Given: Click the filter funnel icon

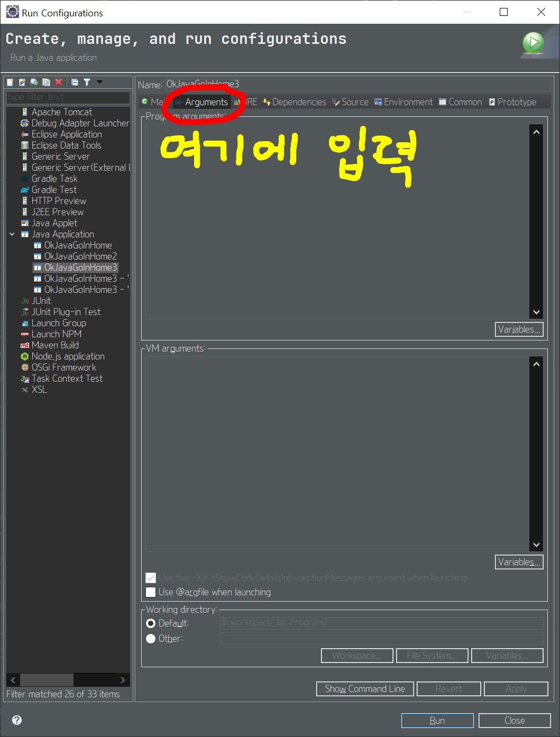Looking at the screenshot, I should point(87,82).
